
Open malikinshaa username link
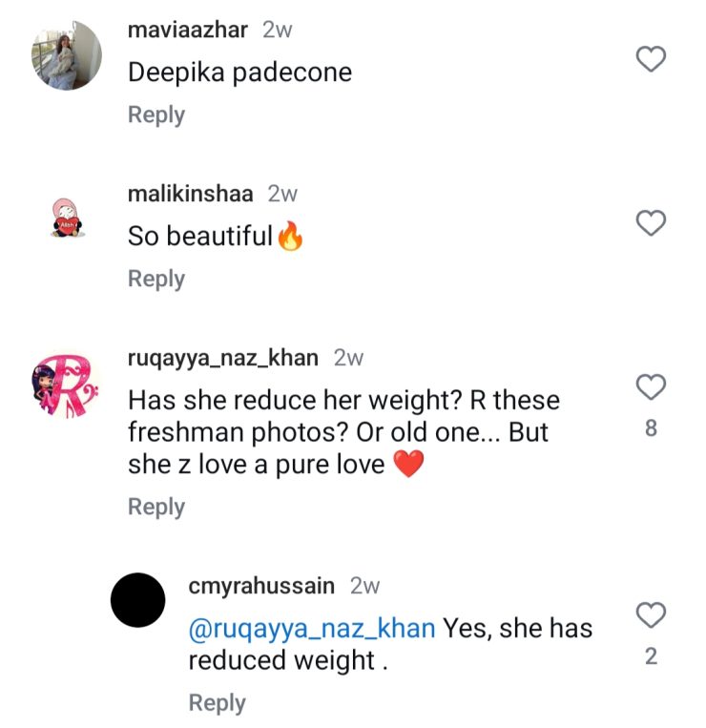(x=191, y=194)
